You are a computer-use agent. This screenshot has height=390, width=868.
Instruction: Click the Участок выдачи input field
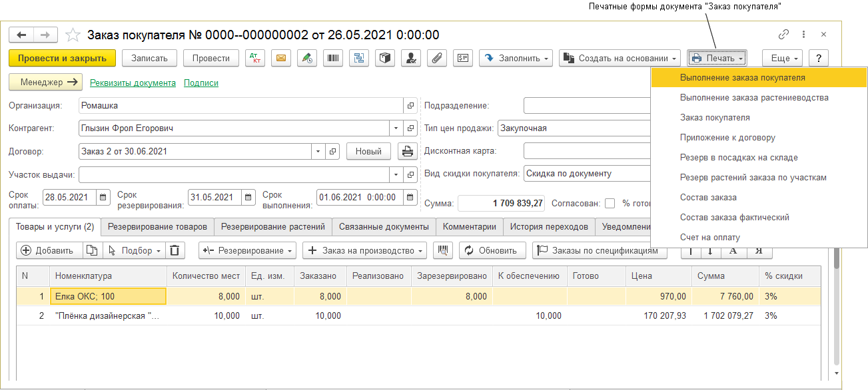[x=233, y=174]
